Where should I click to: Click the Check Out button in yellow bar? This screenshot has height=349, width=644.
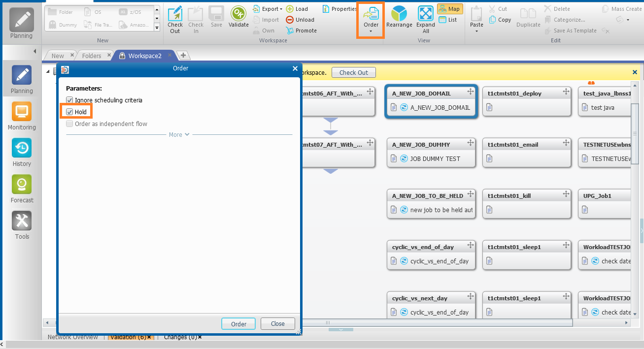354,72
